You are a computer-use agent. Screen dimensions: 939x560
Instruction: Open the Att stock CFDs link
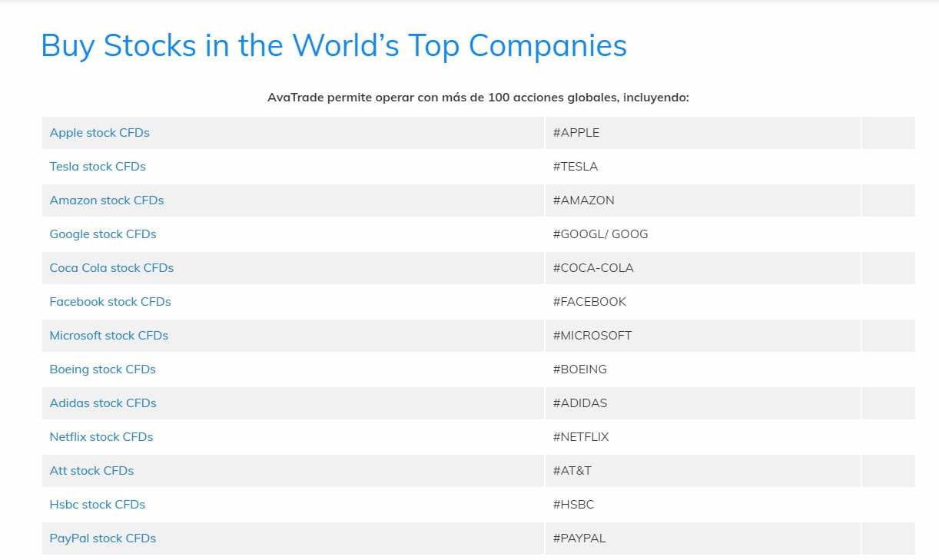[x=91, y=471]
